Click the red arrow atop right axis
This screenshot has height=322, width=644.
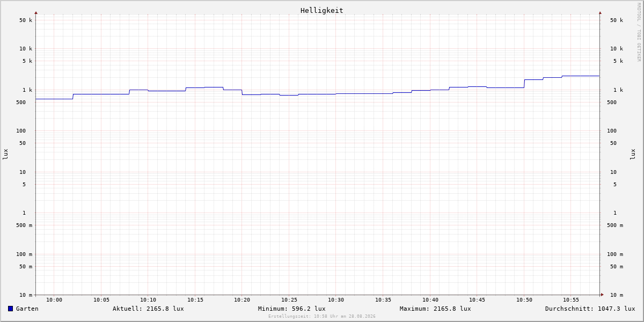pos(600,12)
